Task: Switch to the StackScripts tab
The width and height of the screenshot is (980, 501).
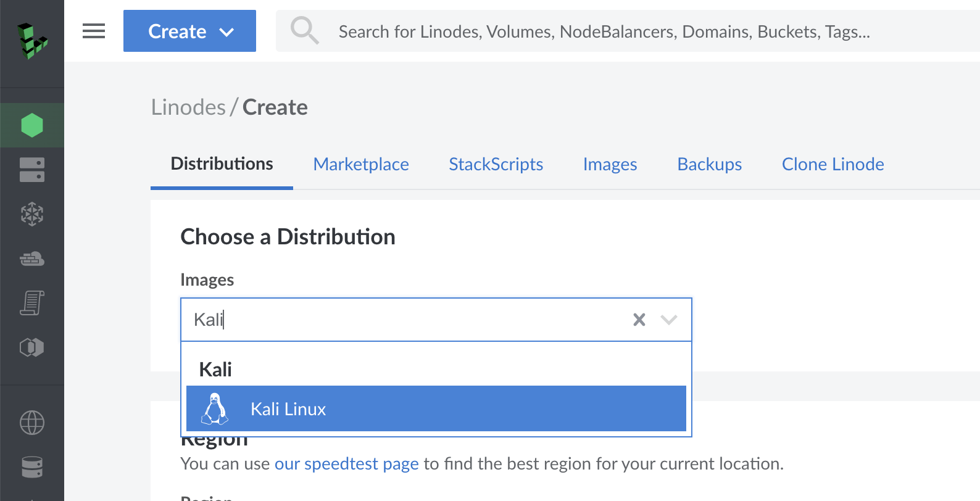Action: 496,164
